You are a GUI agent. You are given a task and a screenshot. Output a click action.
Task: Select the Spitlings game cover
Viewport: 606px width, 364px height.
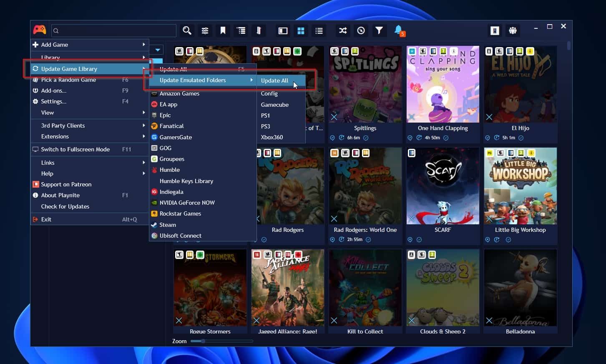[365, 84]
